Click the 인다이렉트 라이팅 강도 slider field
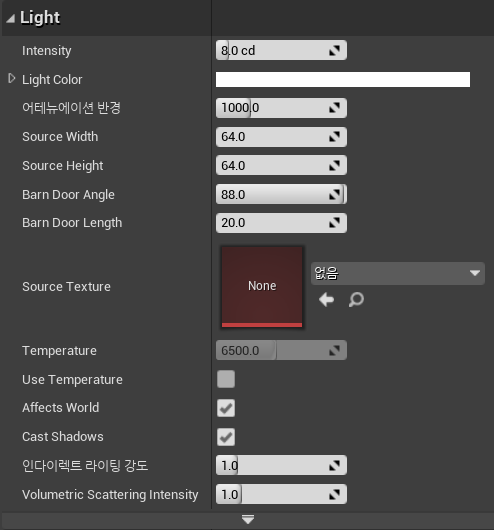 tap(281, 465)
